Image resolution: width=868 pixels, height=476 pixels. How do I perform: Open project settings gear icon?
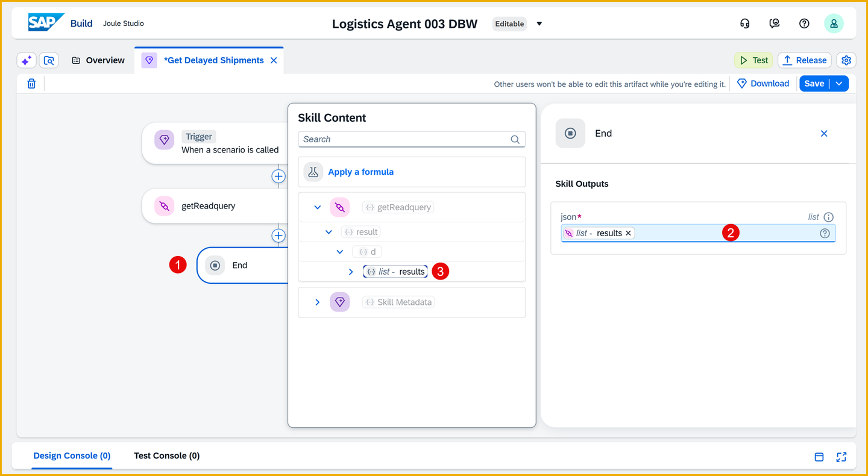click(x=846, y=60)
